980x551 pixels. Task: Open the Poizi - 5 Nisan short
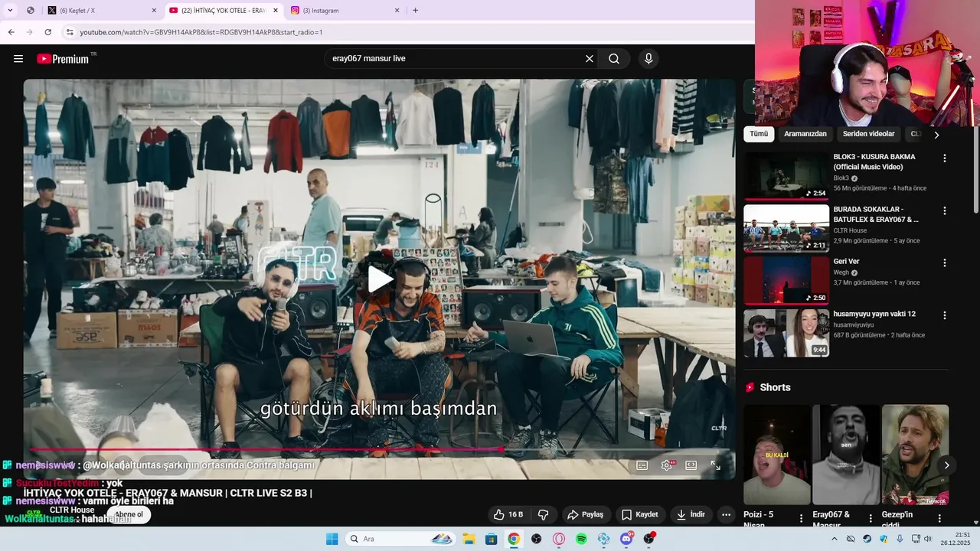(777, 455)
